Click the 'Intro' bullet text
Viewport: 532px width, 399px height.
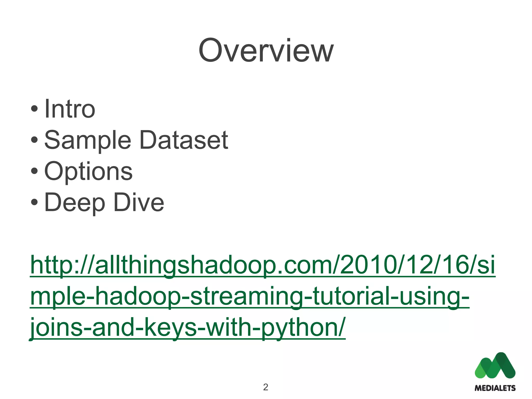[x=70, y=109]
